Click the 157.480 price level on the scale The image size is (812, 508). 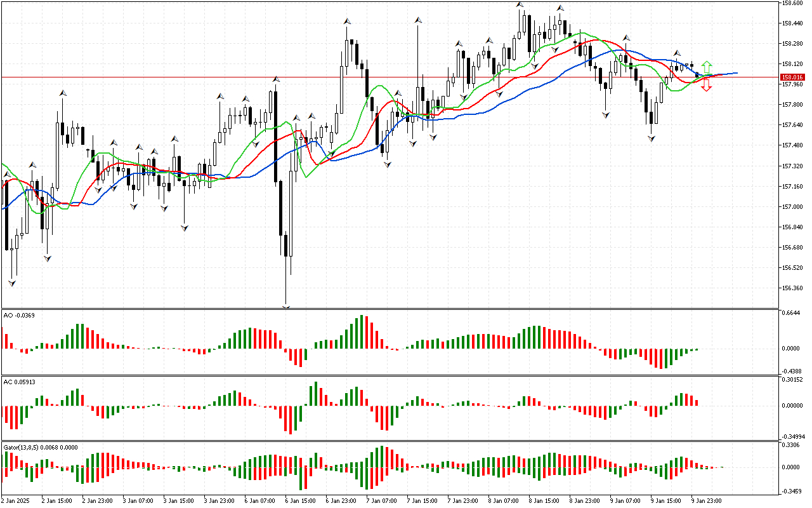[794, 145]
